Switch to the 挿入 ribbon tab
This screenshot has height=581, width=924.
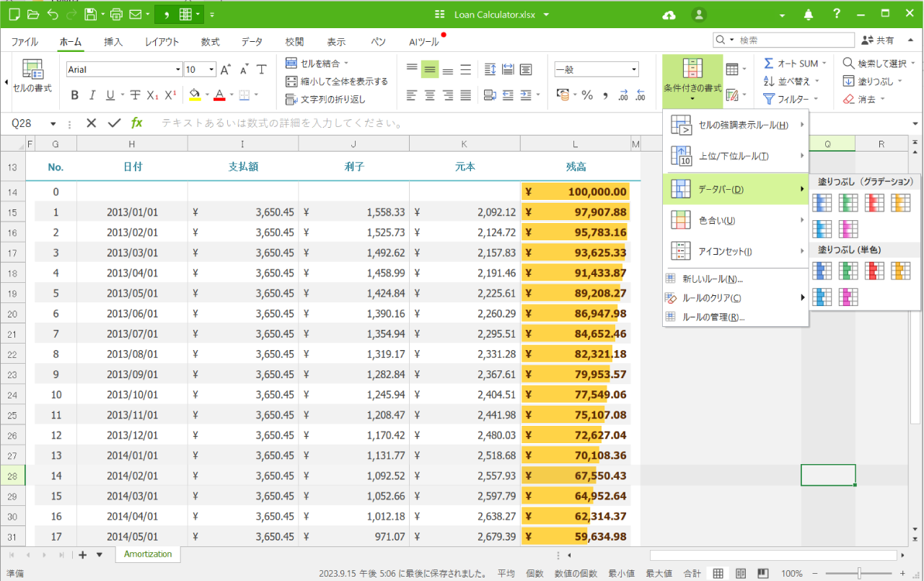[x=113, y=42]
